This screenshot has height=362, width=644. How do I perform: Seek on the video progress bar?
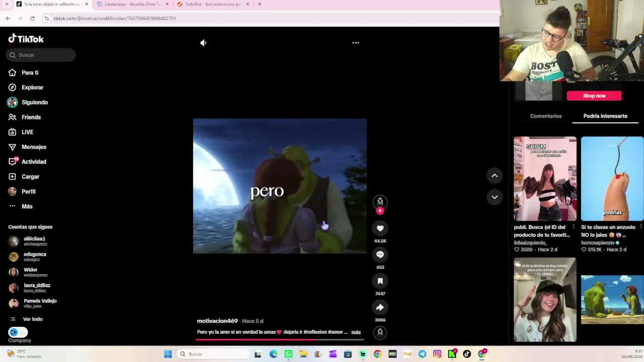click(280, 339)
